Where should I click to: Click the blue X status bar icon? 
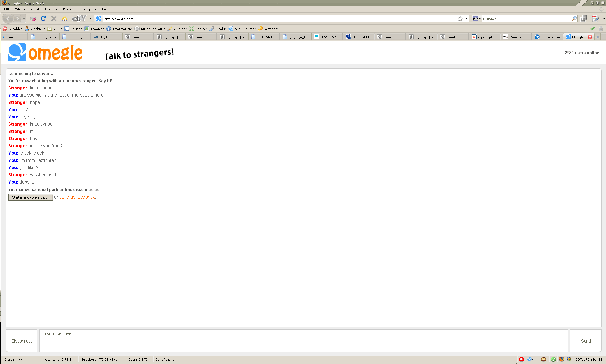click(530, 359)
